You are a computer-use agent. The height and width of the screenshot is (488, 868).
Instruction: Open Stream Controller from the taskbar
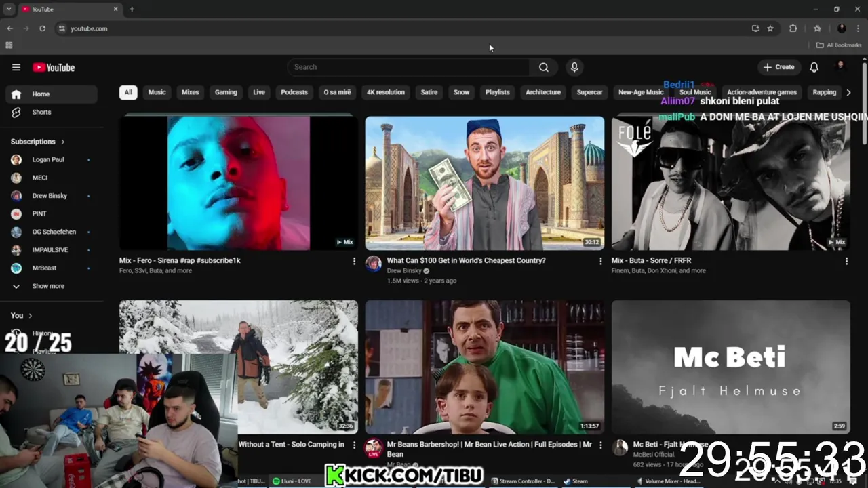coord(522,481)
